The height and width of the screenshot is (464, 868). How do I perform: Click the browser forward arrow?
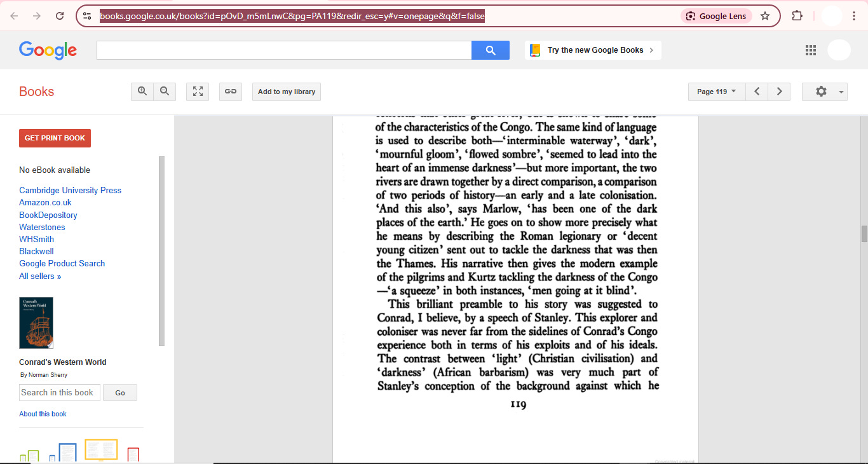point(37,16)
